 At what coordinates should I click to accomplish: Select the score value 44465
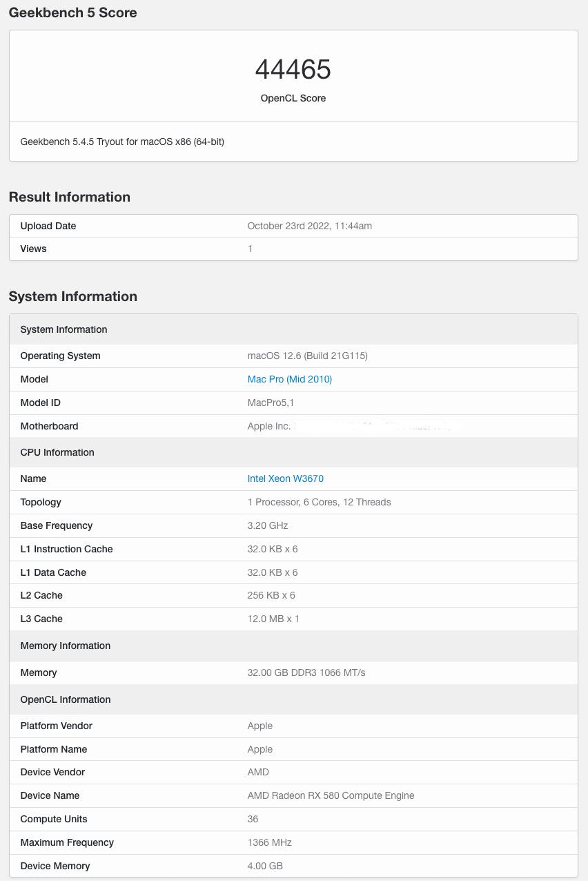293,69
